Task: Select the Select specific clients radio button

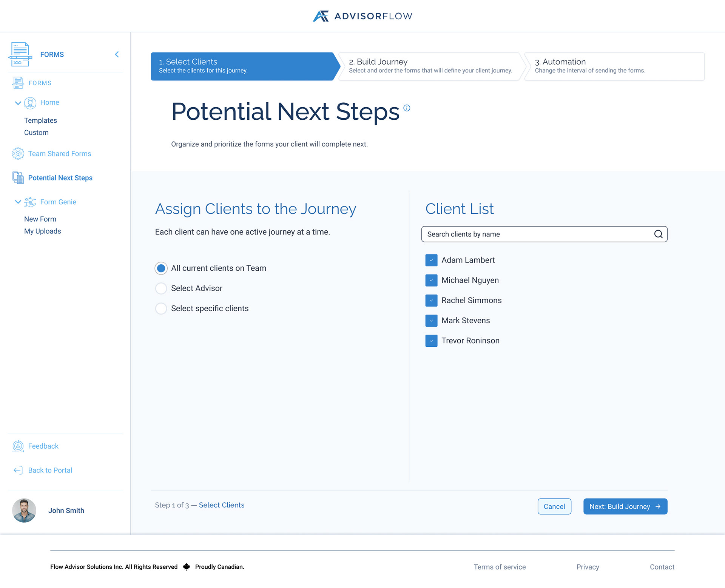Action: pos(161,309)
